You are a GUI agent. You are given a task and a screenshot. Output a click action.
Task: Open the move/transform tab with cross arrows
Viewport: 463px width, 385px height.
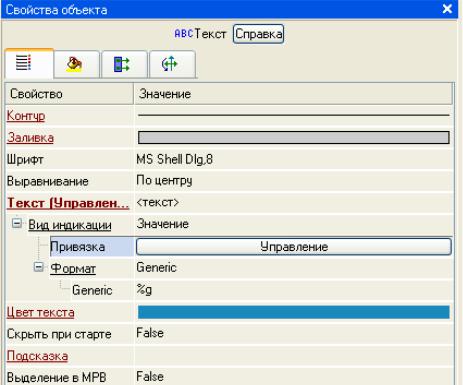[171, 64]
